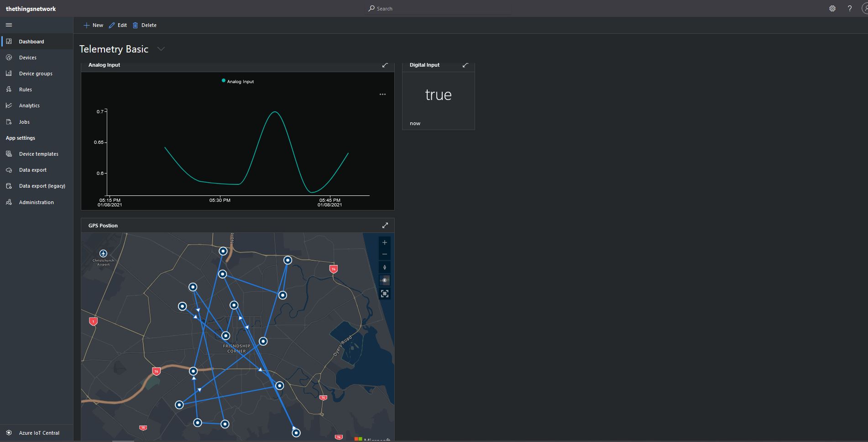This screenshot has height=442, width=868.
Task: Expand the Analog Input tile to fullscreen
Action: point(385,65)
